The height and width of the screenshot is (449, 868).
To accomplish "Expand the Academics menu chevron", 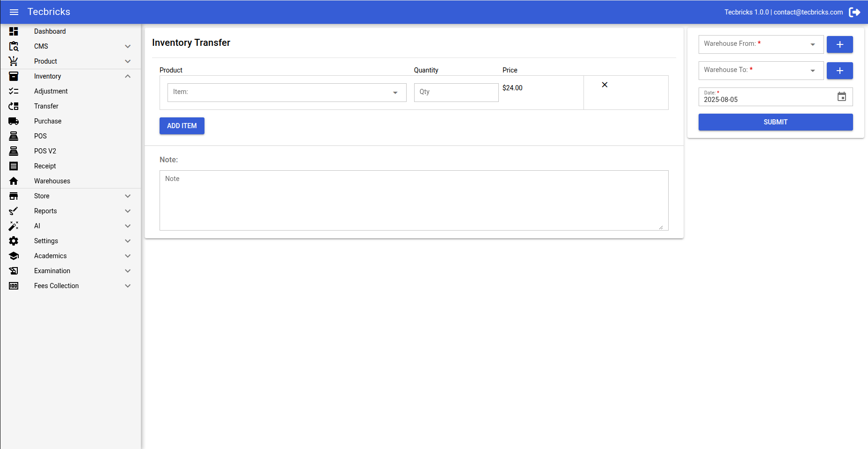I will click(128, 256).
